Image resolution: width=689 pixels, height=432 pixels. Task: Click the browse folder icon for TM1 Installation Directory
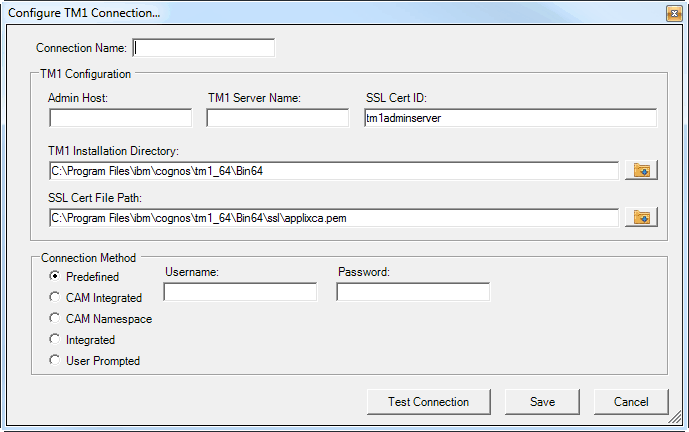point(640,170)
